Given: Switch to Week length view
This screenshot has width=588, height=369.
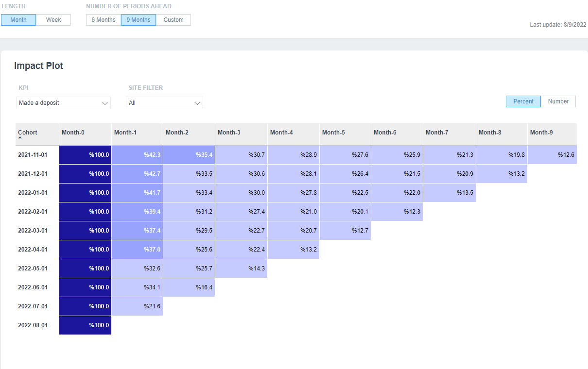Looking at the screenshot, I should [53, 20].
